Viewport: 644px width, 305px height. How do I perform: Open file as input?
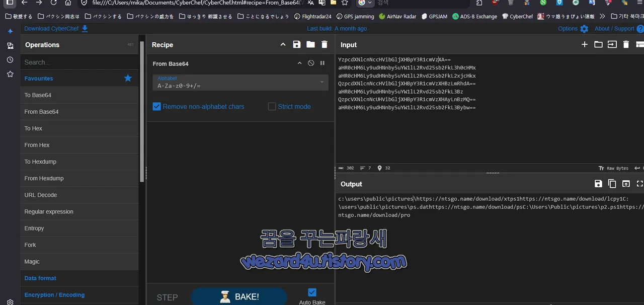coord(612,45)
